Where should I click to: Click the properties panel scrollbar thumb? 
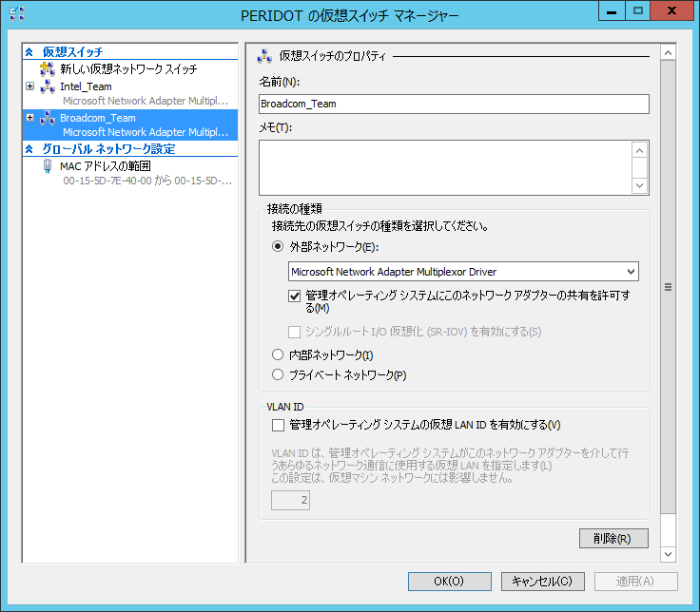[x=668, y=287]
